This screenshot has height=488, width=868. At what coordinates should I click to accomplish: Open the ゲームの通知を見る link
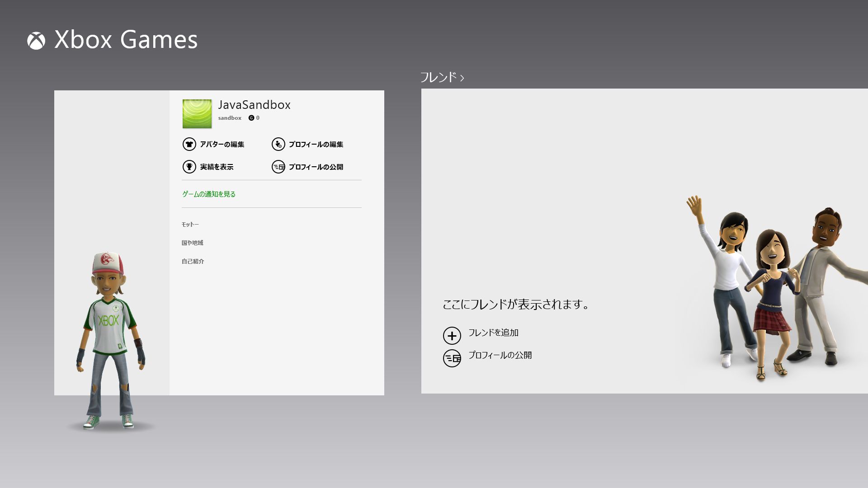pyautogui.click(x=208, y=194)
